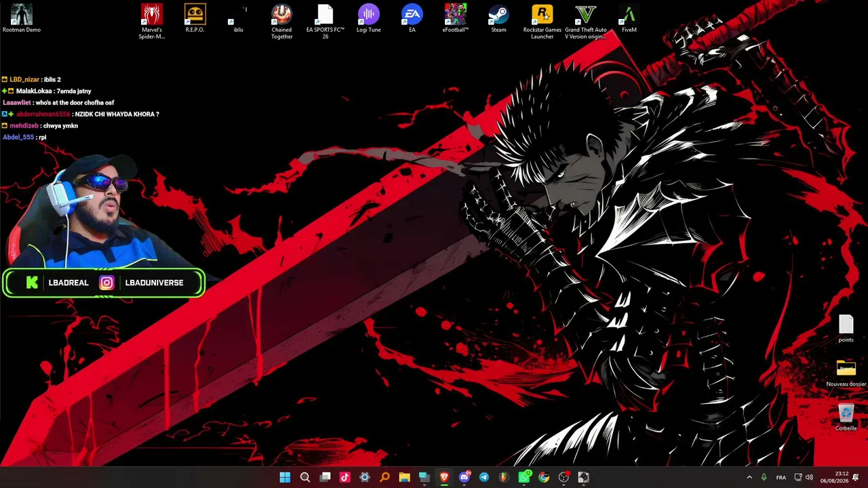
Task: Expand hidden system tray icons chevron
Action: pos(749,477)
